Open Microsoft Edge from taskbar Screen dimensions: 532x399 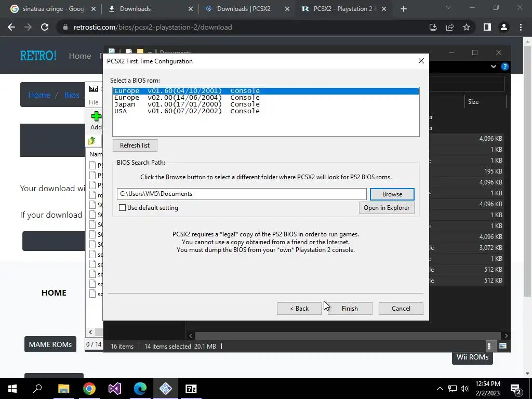click(x=140, y=389)
